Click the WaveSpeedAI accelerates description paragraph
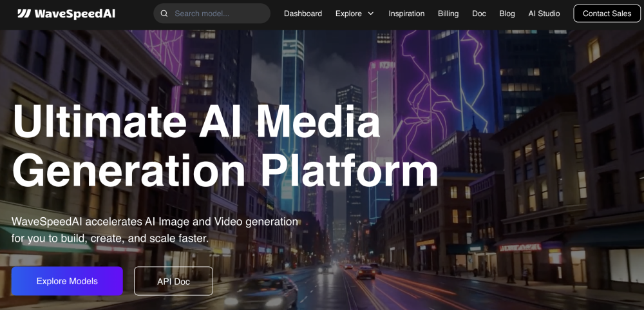Viewport: 644px width, 310px height. tap(155, 230)
